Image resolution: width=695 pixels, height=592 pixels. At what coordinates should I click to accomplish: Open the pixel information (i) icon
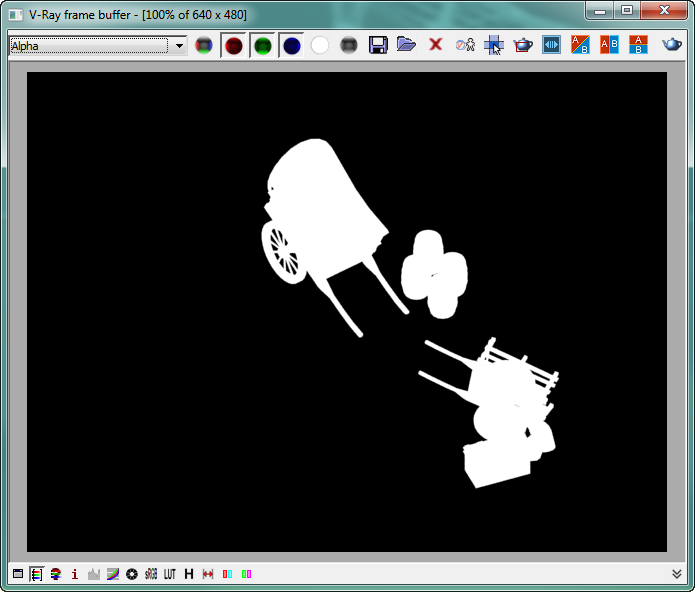[x=74, y=574]
